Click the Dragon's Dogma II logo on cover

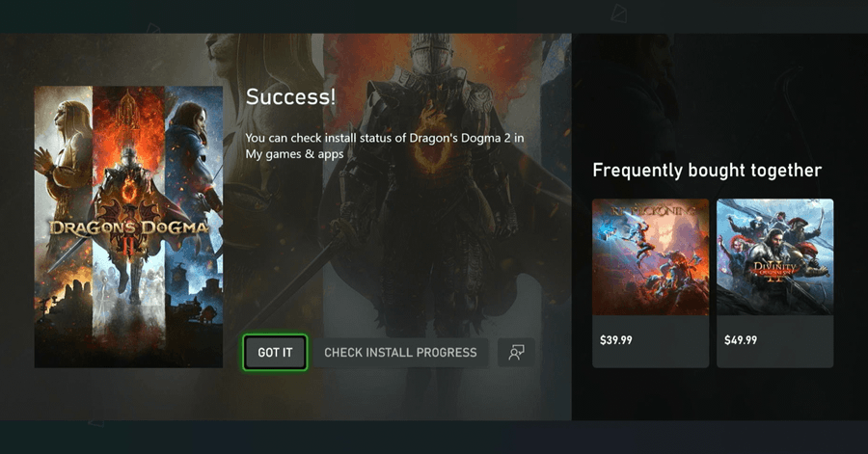pyautogui.click(x=128, y=232)
